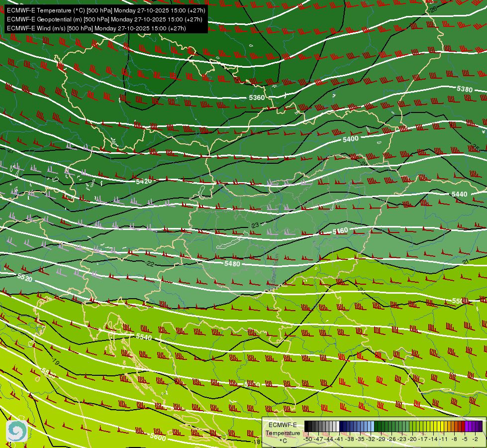
Task: Select the darkest purple swatch at legend end
Action: pos(481,426)
